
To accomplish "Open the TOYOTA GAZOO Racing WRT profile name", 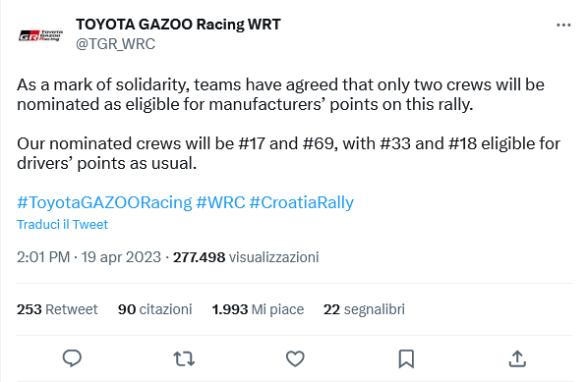I will (x=178, y=25).
